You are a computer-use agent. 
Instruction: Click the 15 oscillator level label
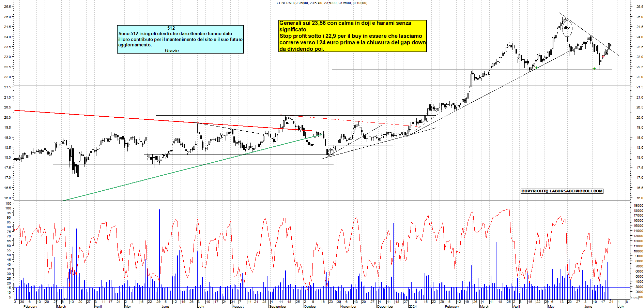[x=9, y=288]
